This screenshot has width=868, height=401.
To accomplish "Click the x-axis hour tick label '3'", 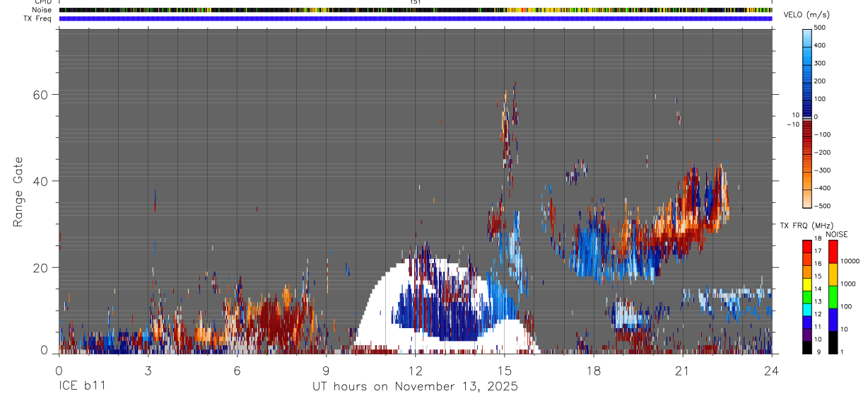I will [x=148, y=370].
